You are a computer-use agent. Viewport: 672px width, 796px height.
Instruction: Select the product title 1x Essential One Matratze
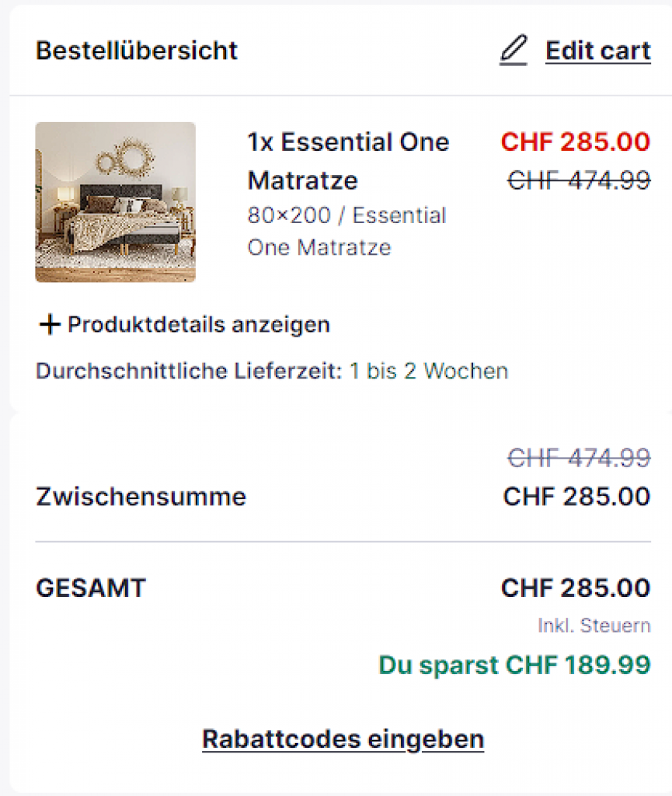348,161
